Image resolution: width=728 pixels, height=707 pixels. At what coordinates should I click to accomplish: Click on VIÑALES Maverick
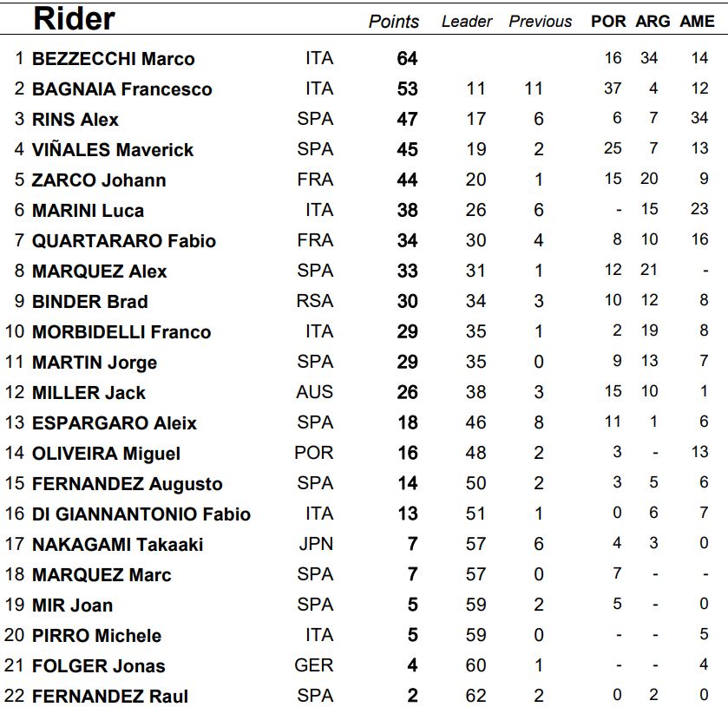pyautogui.click(x=113, y=150)
